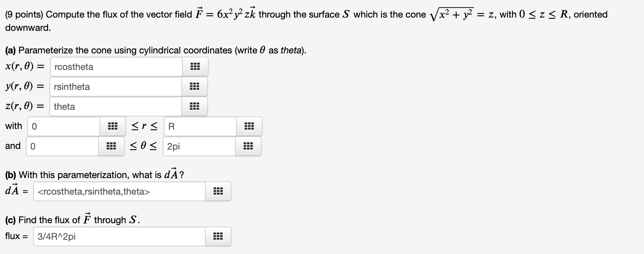Open the equation editor icon beside the rcostheta field
The width and height of the screenshot is (644, 254).
point(195,67)
